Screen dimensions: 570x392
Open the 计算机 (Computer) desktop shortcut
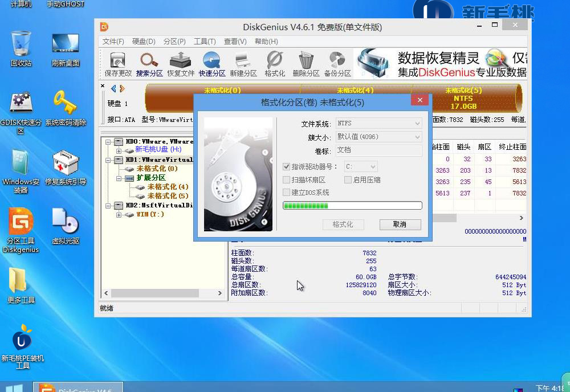[21, 4]
